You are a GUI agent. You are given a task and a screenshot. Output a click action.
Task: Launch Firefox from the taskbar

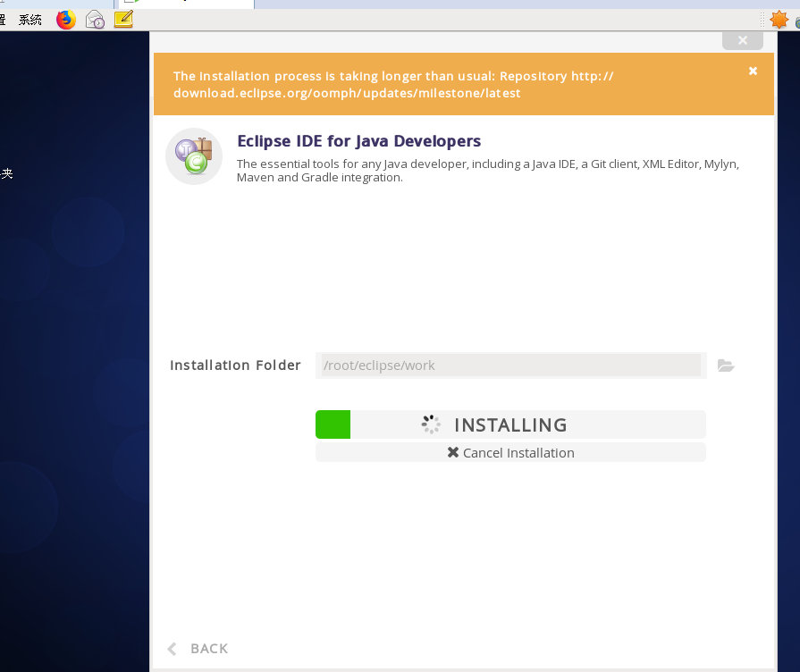point(65,19)
